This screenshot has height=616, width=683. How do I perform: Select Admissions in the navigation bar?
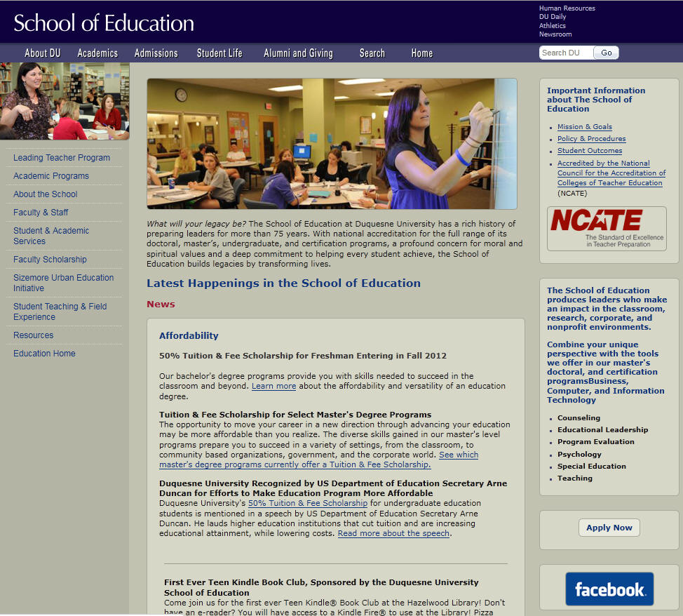[156, 53]
